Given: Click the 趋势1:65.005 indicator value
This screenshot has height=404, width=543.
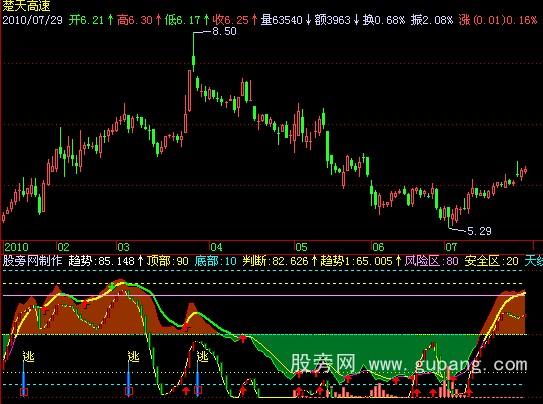Looking at the screenshot, I should tap(356, 261).
